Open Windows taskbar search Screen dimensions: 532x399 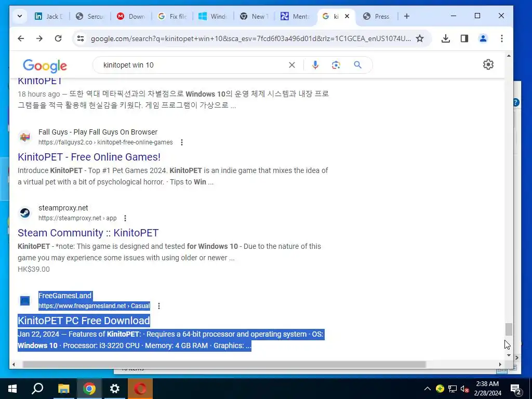click(x=37, y=389)
